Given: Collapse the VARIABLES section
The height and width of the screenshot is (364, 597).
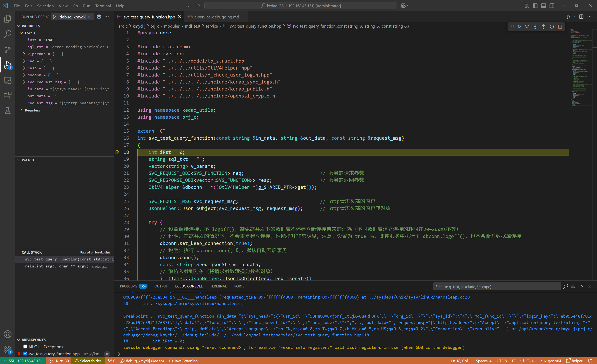Looking at the screenshot, I should 19,26.
